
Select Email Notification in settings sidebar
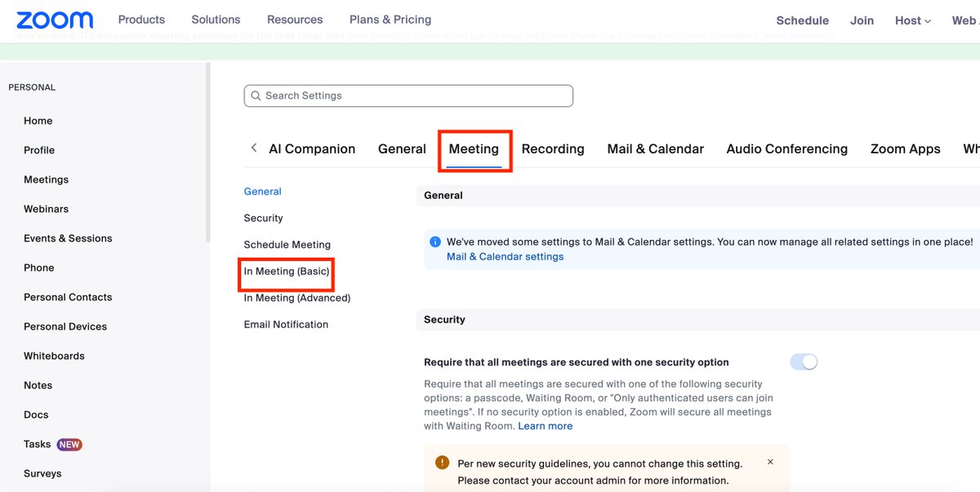(x=285, y=324)
